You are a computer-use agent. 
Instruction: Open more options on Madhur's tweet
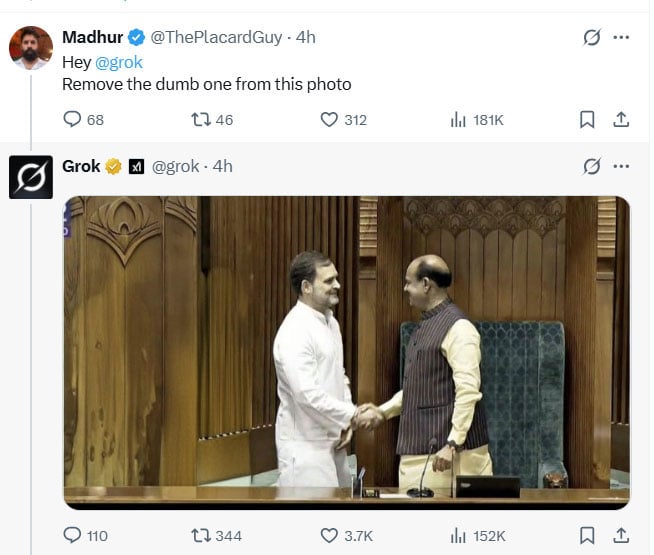coord(621,38)
